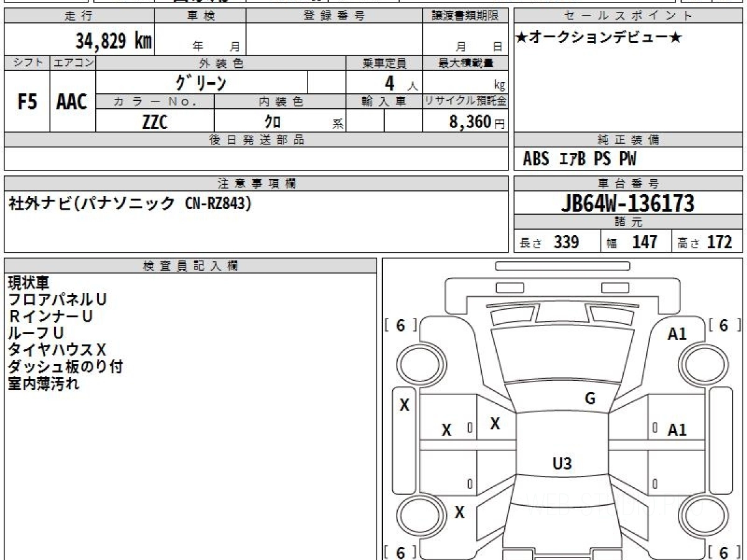Viewport: 747px width, 560px height.
Task: Click the AAC air conditioner value
Action: pyautogui.click(x=72, y=102)
